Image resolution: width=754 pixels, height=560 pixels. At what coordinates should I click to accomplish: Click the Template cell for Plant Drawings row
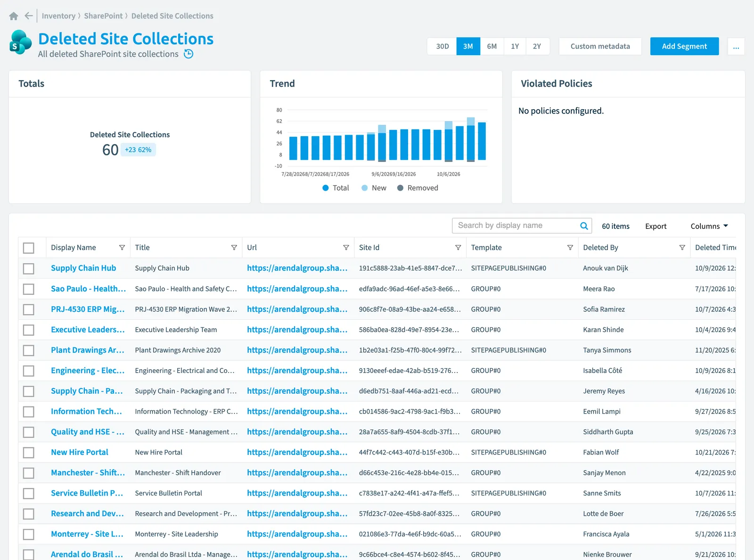pyautogui.click(x=508, y=350)
